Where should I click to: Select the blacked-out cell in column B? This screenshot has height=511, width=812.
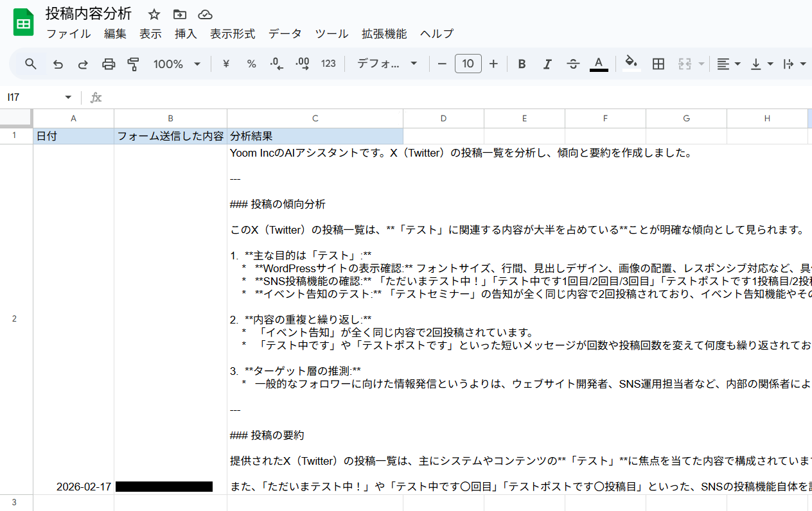click(x=170, y=319)
